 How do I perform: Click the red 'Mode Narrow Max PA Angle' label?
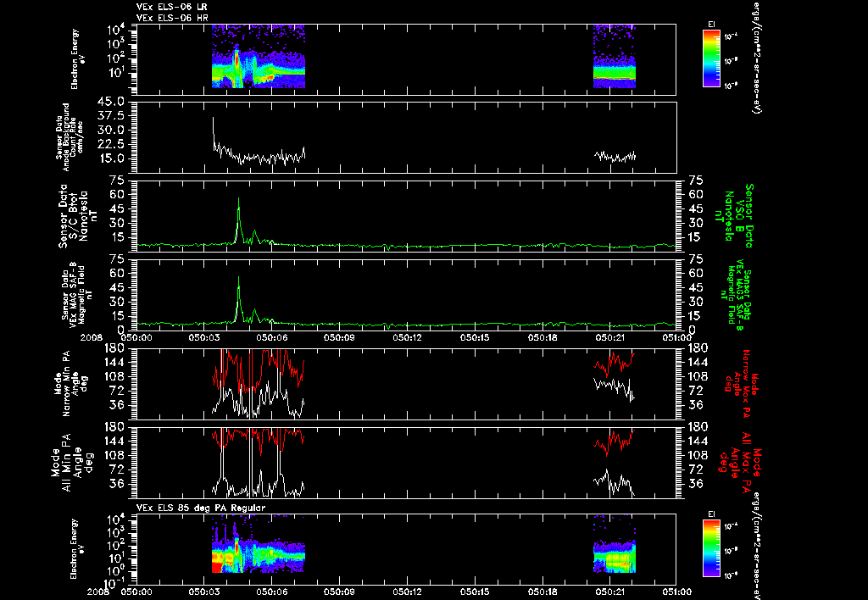click(x=742, y=384)
